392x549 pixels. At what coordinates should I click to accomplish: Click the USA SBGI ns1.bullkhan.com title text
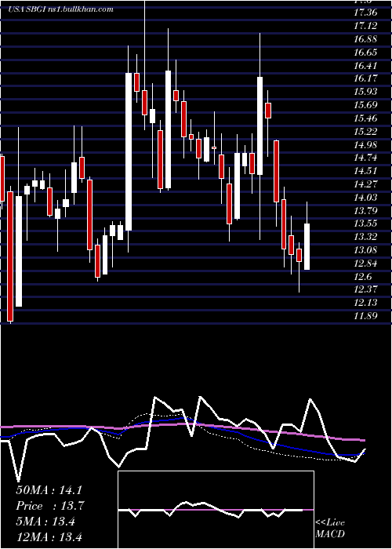tap(60, 9)
